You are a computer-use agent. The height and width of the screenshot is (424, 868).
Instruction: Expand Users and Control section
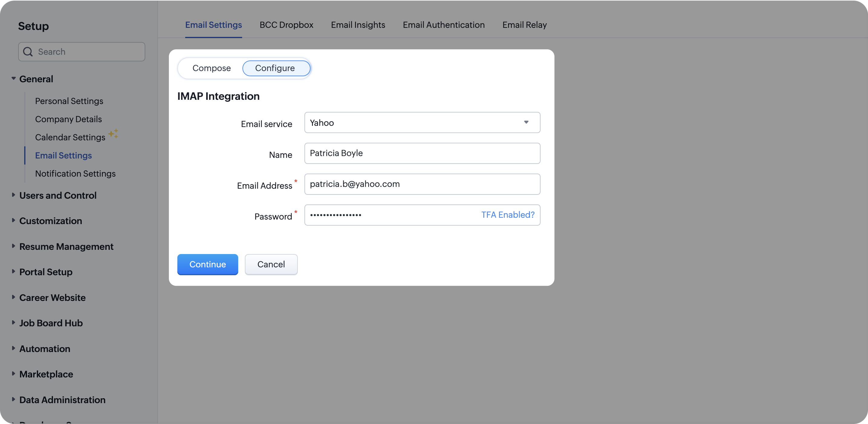[x=14, y=195]
